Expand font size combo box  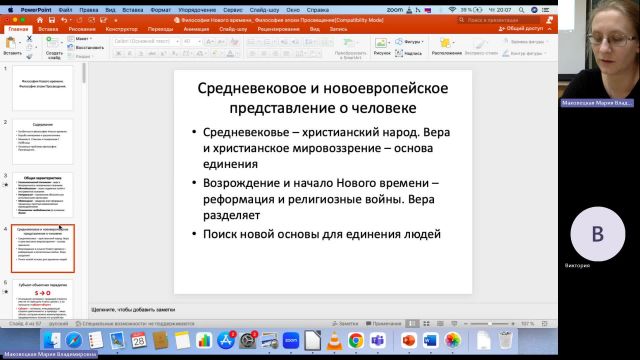tap(200, 41)
